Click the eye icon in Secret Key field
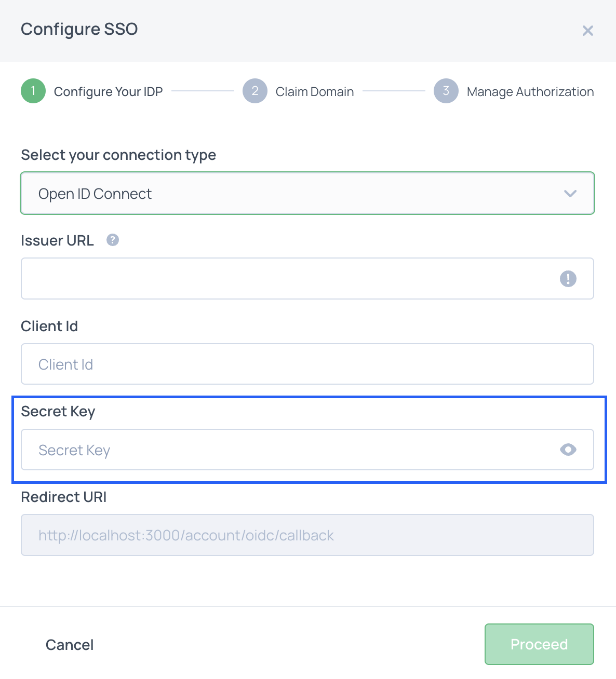The height and width of the screenshot is (679, 616). tap(569, 450)
